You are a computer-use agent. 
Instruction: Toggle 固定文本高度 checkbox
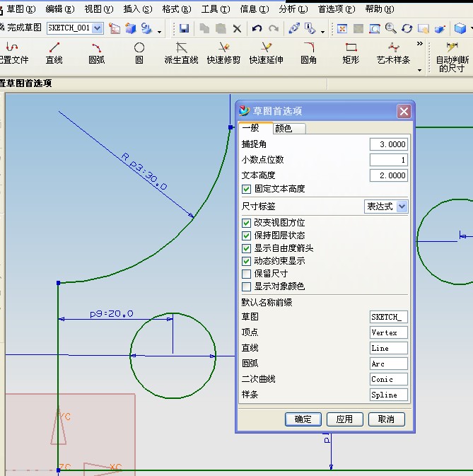pos(246,189)
